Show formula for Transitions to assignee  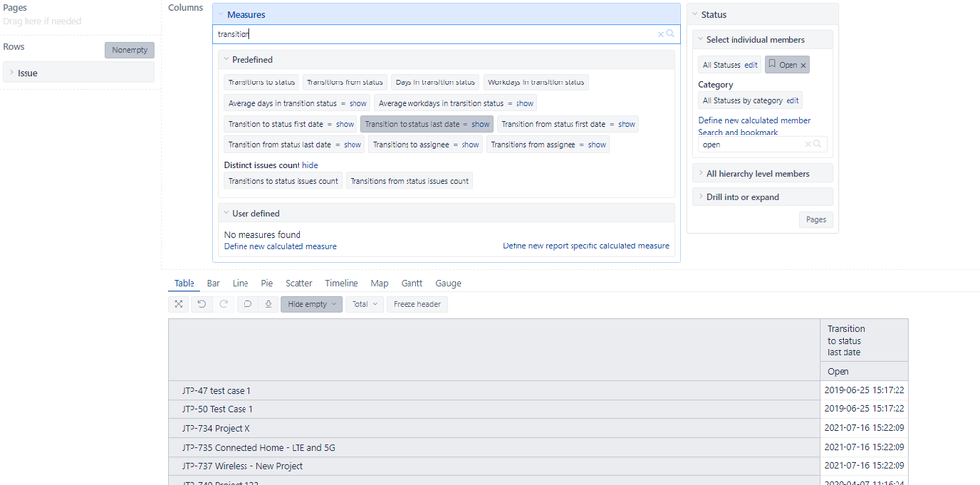(470, 144)
